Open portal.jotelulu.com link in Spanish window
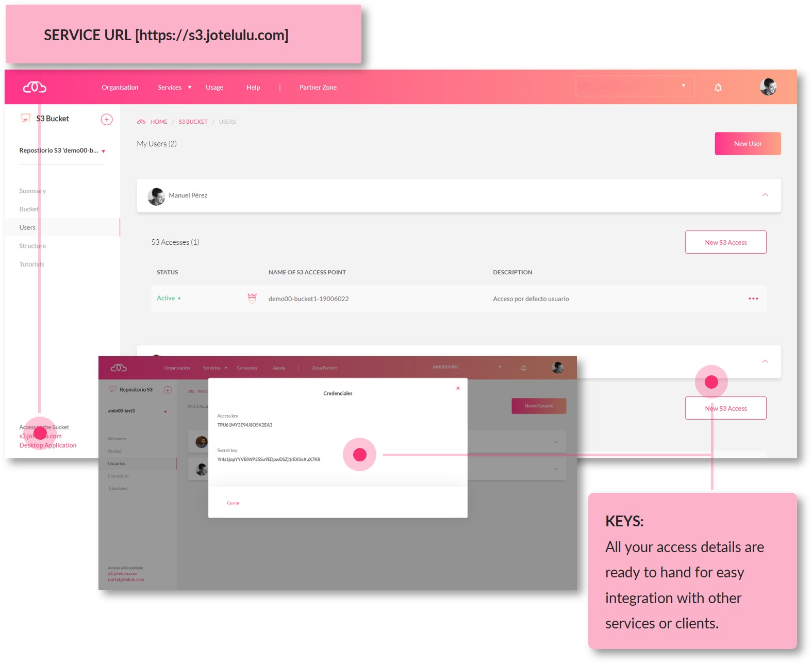The width and height of the screenshot is (812, 664). coord(126,579)
